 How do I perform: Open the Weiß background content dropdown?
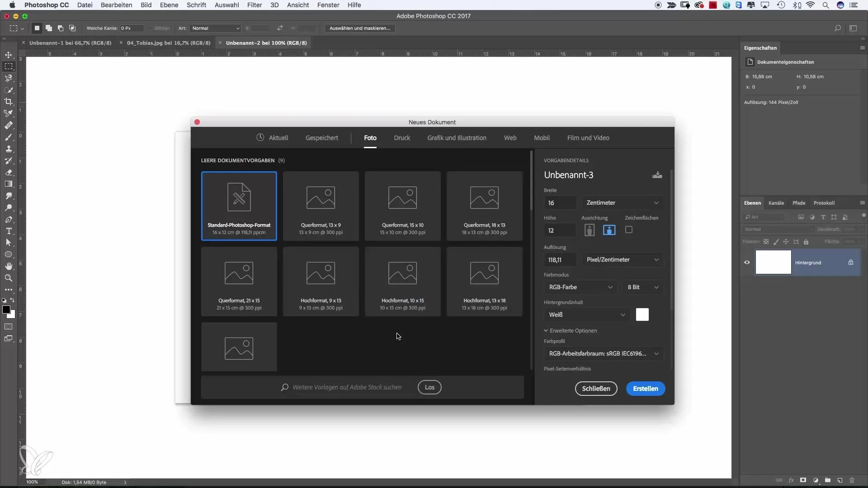pos(587,315)
